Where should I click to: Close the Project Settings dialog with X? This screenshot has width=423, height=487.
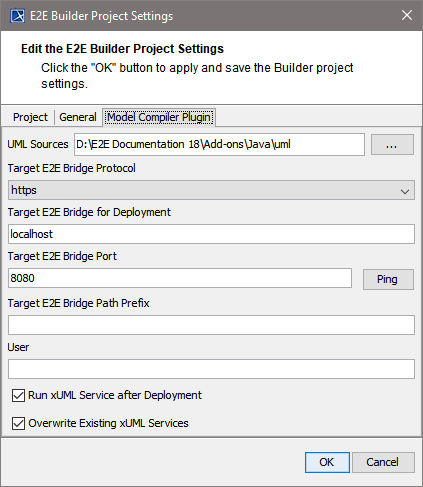point(407,15)
